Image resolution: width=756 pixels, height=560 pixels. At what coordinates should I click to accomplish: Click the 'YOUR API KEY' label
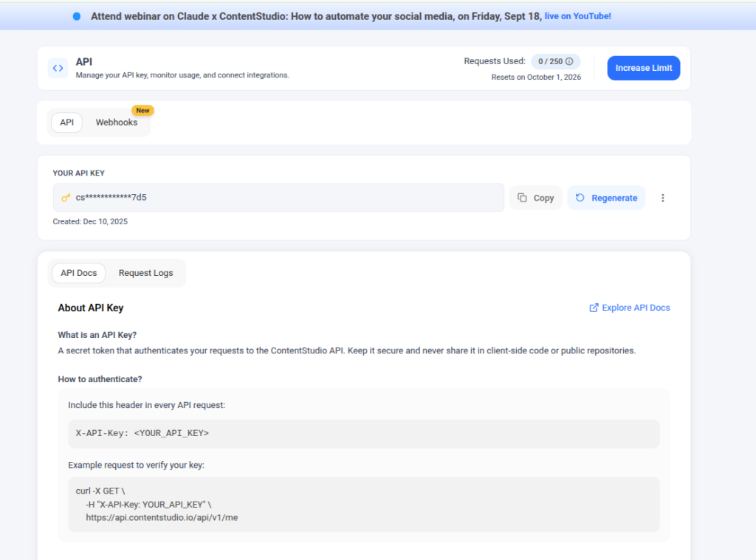pos(78,173)
